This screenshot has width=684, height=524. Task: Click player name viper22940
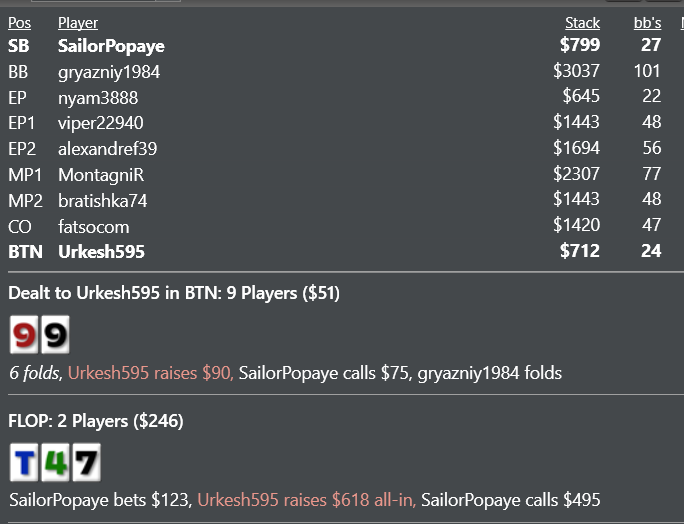(x=101, y=123)
